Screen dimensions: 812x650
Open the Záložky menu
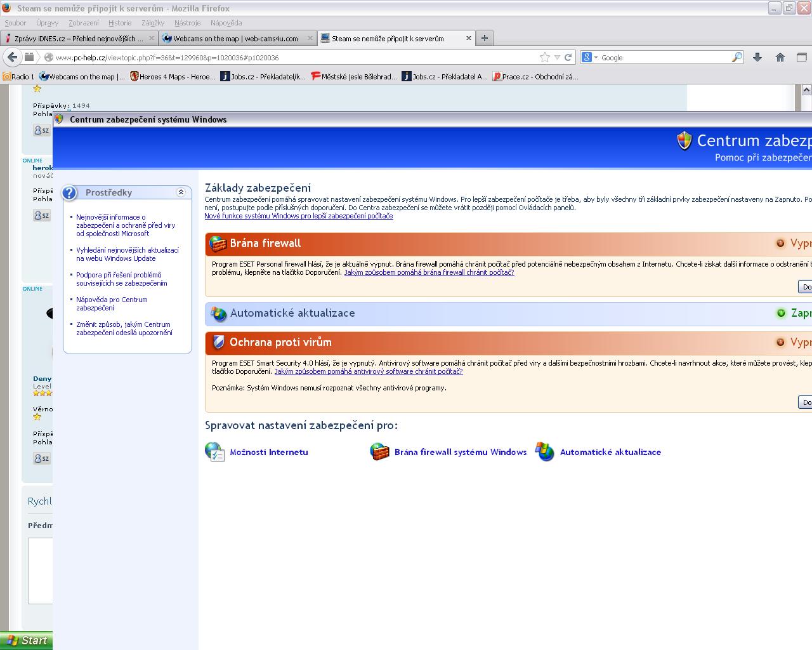tap(153, 23)
